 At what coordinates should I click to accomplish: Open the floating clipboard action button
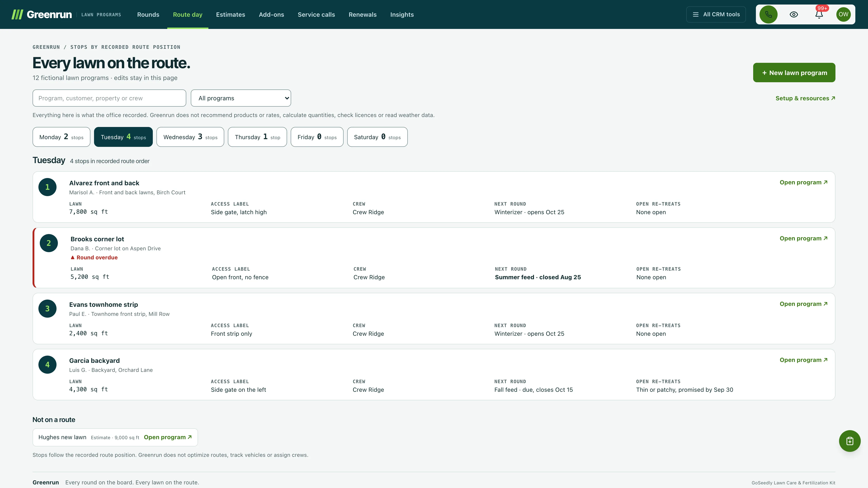tap(849, 441)
